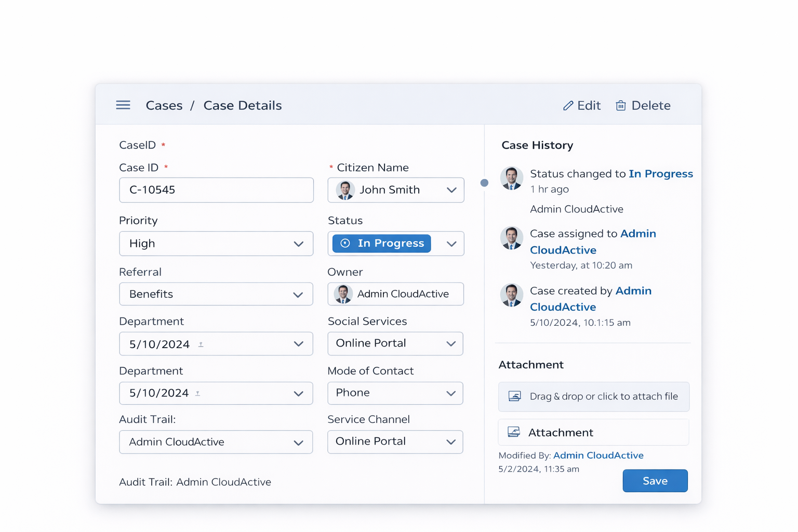Viewport: 798px width, 532px height.
Task: Click the Case ID input field
Action: (216, 190)
